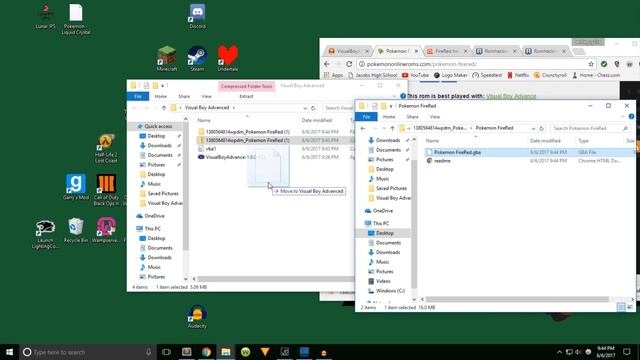Open Jacobs High School bookmark

click(x=372, y=75)
